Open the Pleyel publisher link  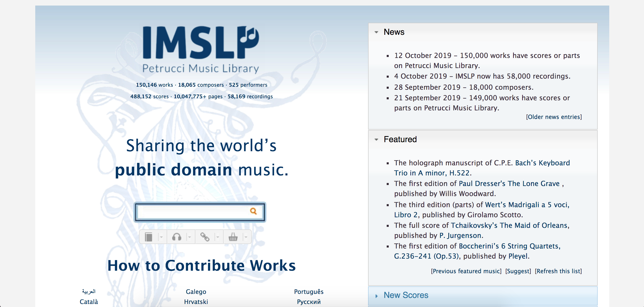pyautogui.click(x=518, y=256)
